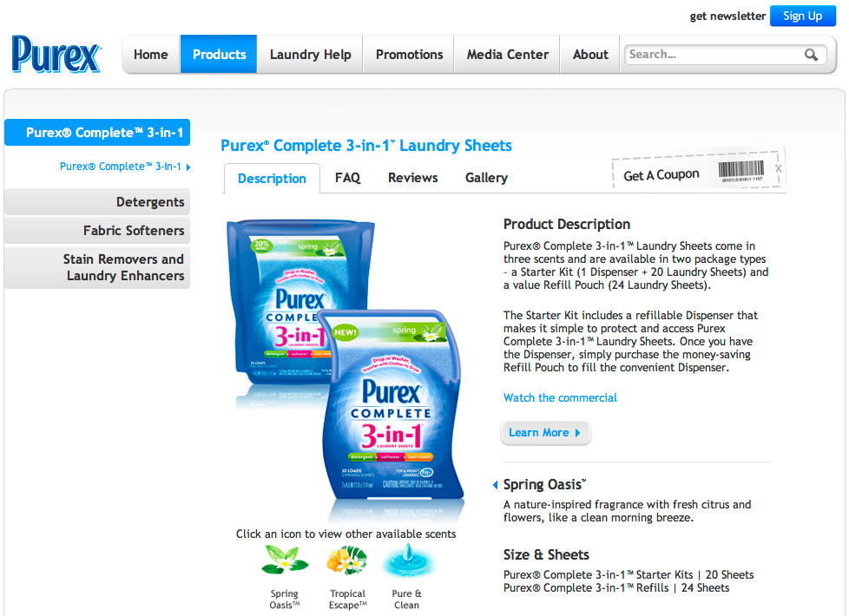Click the blue arrow beside Spring Oasis heading
This screenshot has height=616, width=849.
(495, 485)
